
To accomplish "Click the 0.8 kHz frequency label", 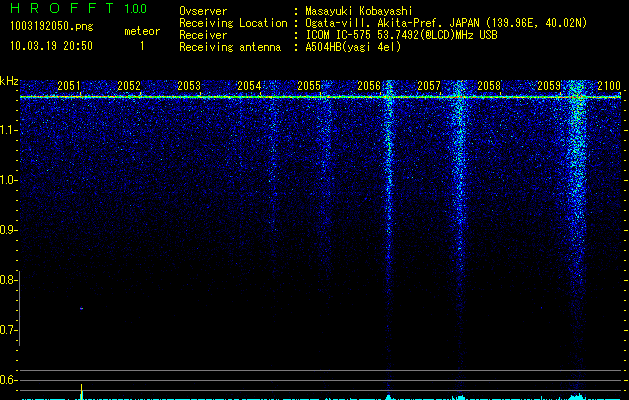I will [8, 280].
